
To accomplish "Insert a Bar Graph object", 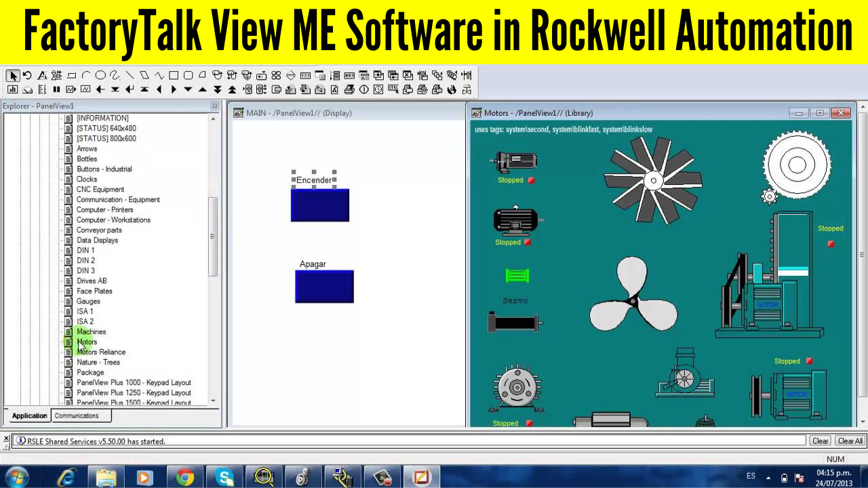I will 12,89.
